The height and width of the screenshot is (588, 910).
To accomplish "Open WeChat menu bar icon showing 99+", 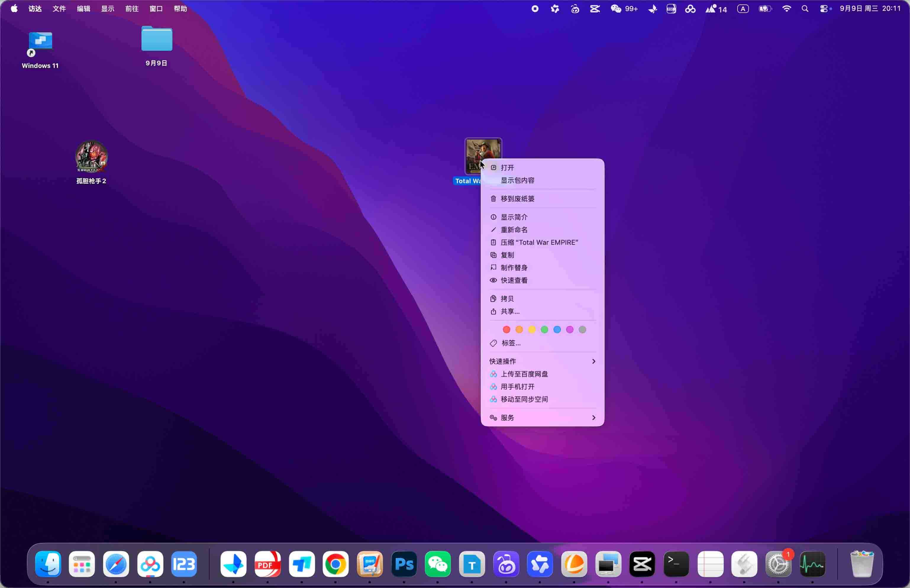I will click(624, 8).
